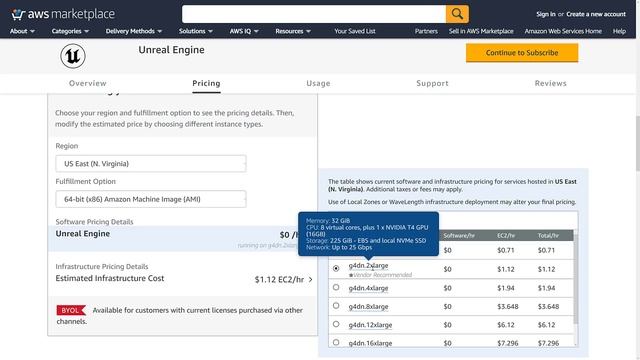This screenshot has width=640, height=360.
Task: Click the red BYOL badge
Action: (71, 310)
